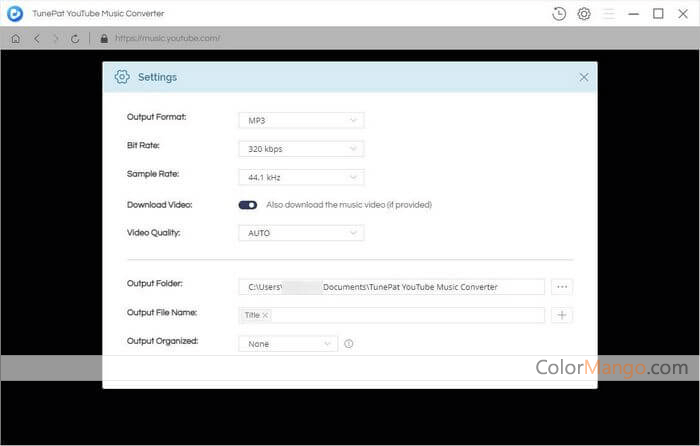Expand the Output Format MP3 dropdown
Screen dimensions: 700x446
(x=300, y=121)
